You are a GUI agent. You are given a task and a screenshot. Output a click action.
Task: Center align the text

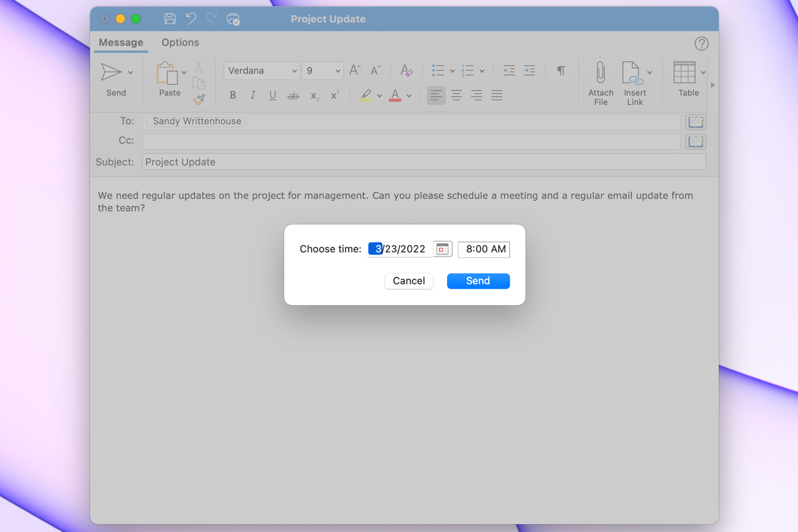click(456, 95)
